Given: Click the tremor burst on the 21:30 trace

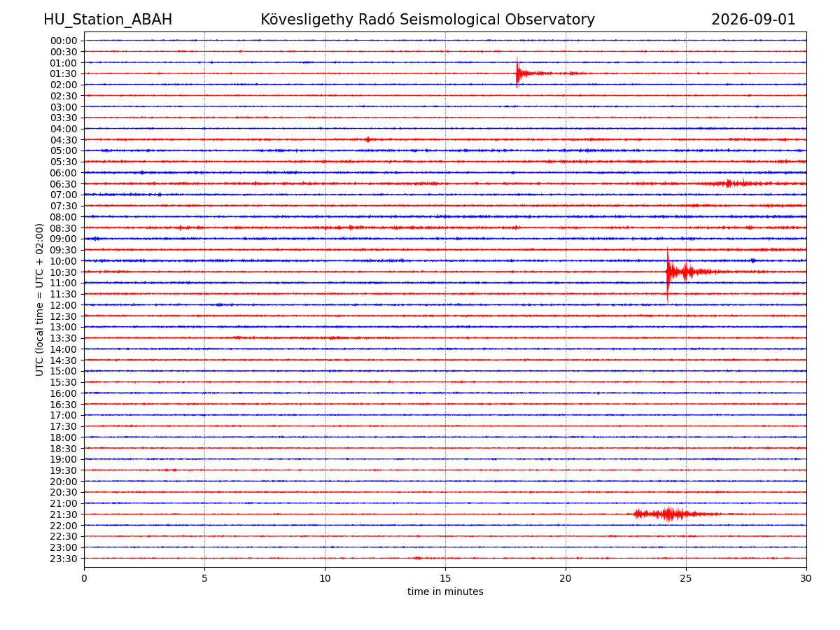Looking at the screenshot, I should (x=675, y=514).
